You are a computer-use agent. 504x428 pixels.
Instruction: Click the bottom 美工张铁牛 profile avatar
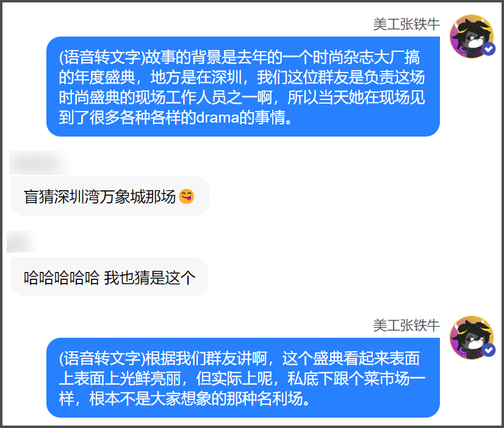click(472, 337)
